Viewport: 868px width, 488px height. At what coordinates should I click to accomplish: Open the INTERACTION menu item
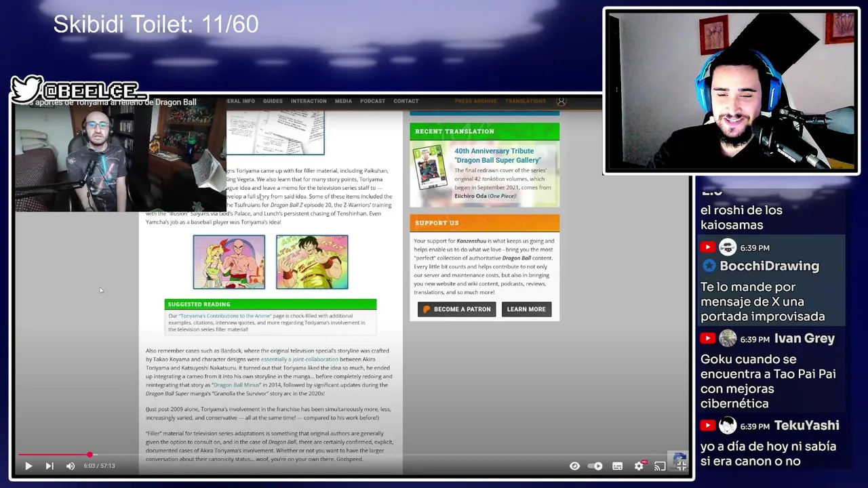309,101
